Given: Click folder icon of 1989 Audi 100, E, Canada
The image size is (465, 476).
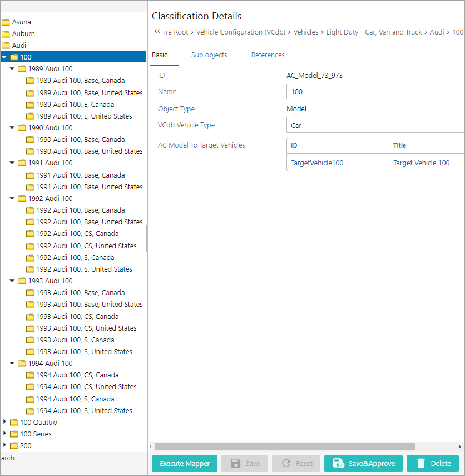Looking at the screenshot, I should point(30,105).
